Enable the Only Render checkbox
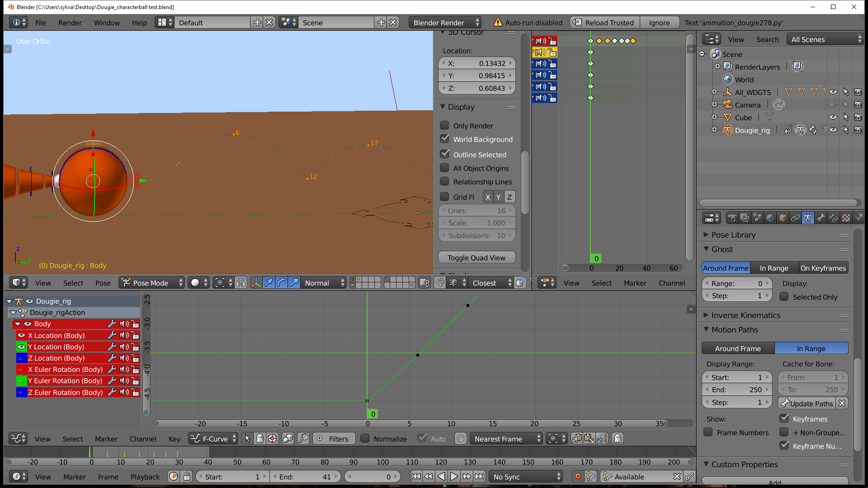This screenshot has width=868, height=488. pos(445,126)
